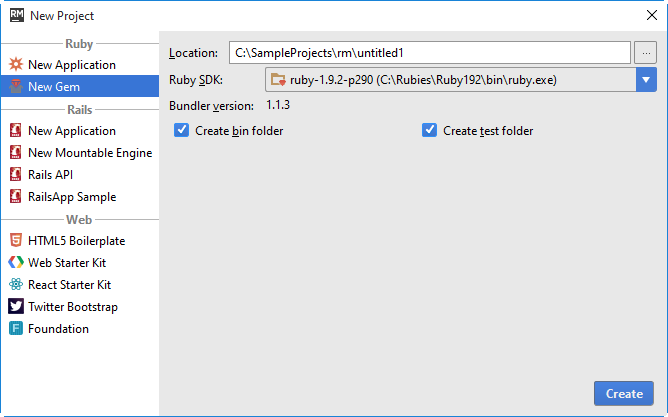Uncheck Create bin folder checkbox
668x417 pixels.
pyautogui.click(x=181, y=130)
